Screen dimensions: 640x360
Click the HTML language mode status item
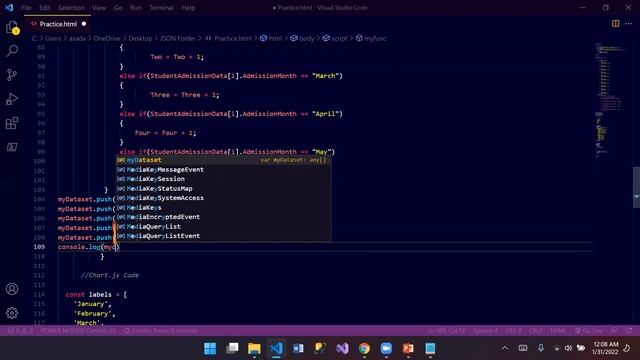click(x=558, y=331)
